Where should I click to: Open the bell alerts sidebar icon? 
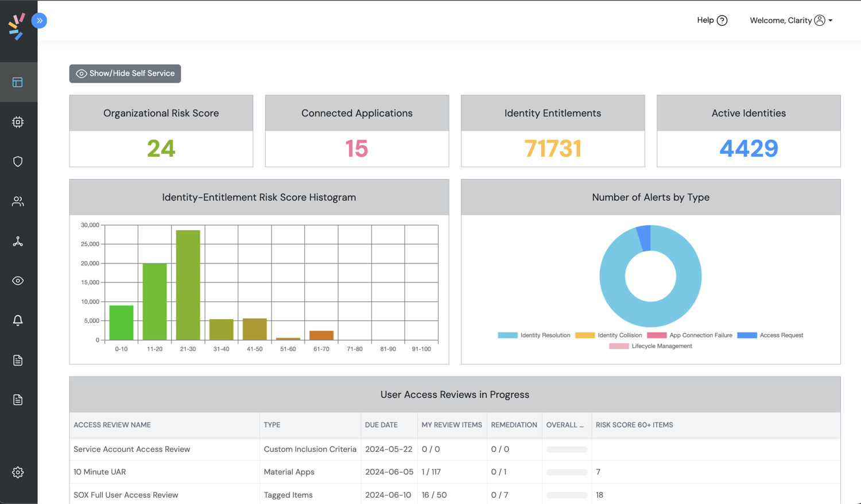click(x=18, y=320)
